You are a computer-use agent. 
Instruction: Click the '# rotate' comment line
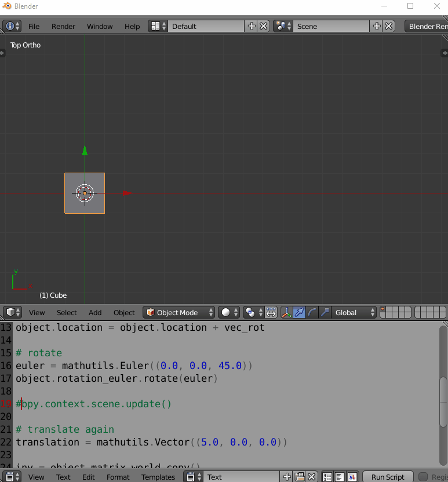click(39, 353)
